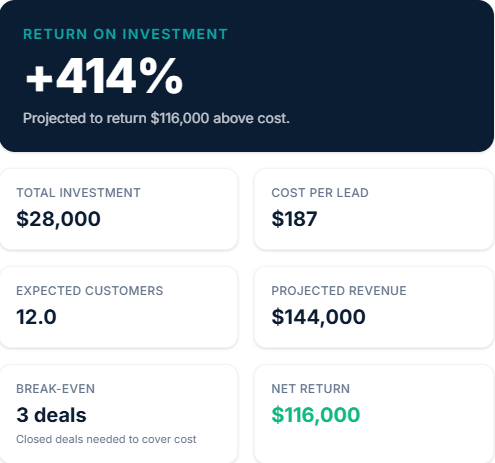The height and width of the screenshot is (463, 495).
Task: Click the Projected Revenue label text
Action: (x=339, y=291)
